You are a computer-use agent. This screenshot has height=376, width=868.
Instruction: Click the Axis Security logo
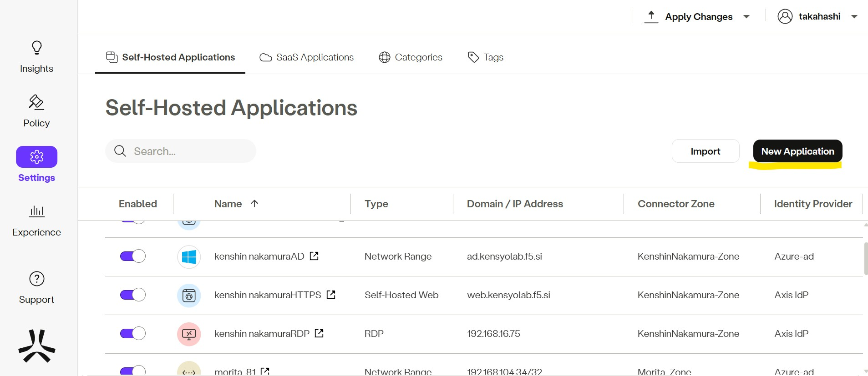36,346
